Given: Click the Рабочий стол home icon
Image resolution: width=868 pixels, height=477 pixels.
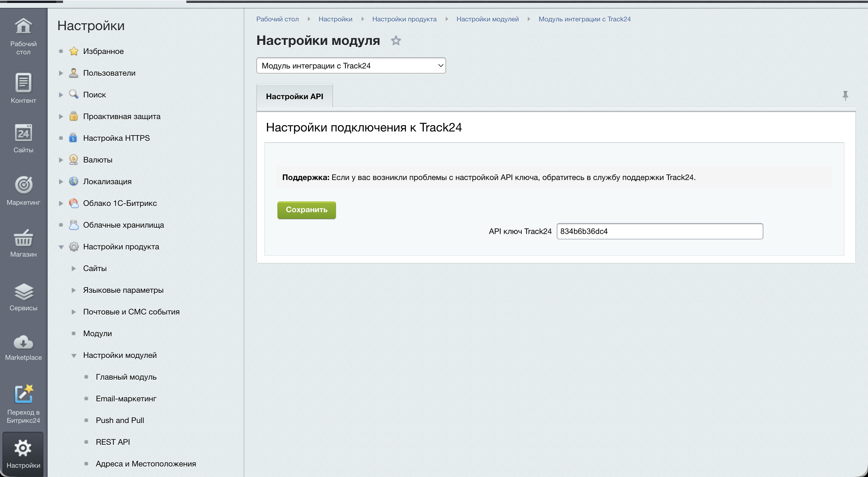Looking at the screenshot, I should point(23,26).
